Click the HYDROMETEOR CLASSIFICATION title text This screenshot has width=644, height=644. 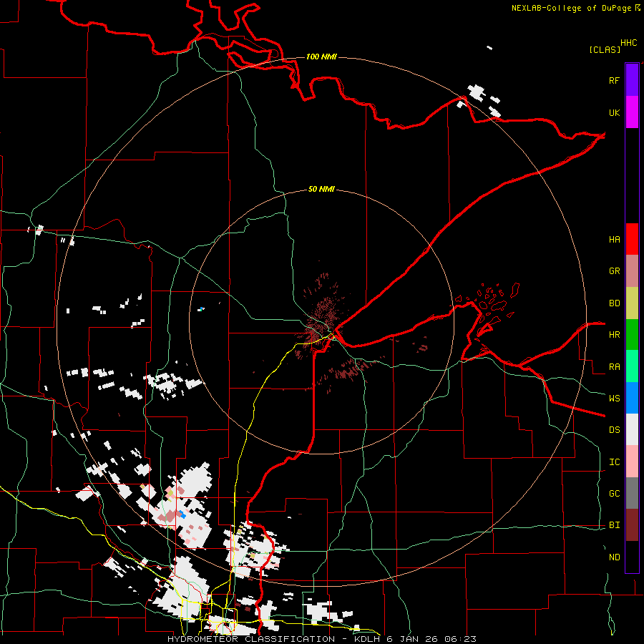251,639
